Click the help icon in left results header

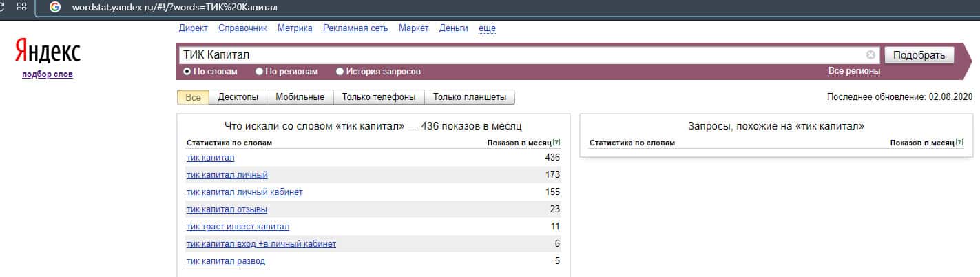(x=556, y=143)
